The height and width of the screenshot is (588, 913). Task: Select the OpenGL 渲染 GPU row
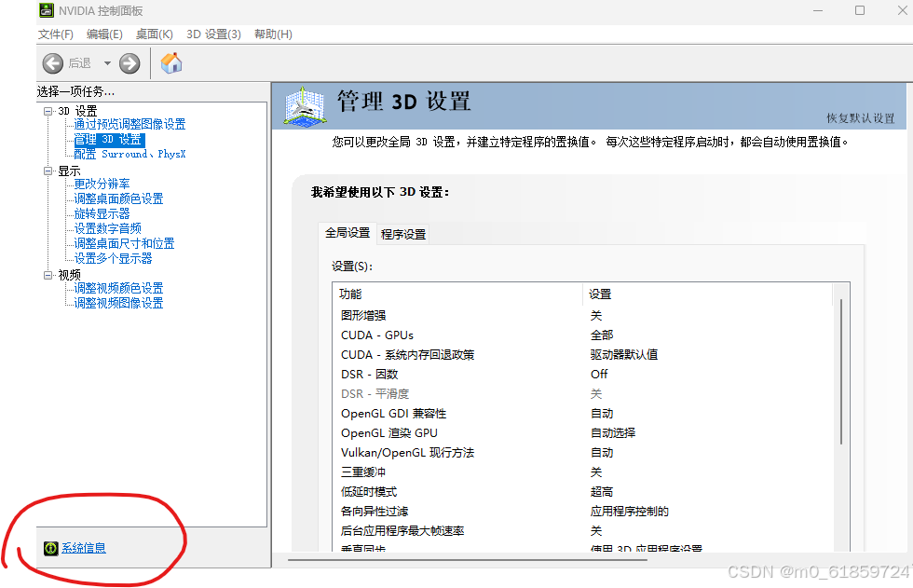click(x=585, y=433)
